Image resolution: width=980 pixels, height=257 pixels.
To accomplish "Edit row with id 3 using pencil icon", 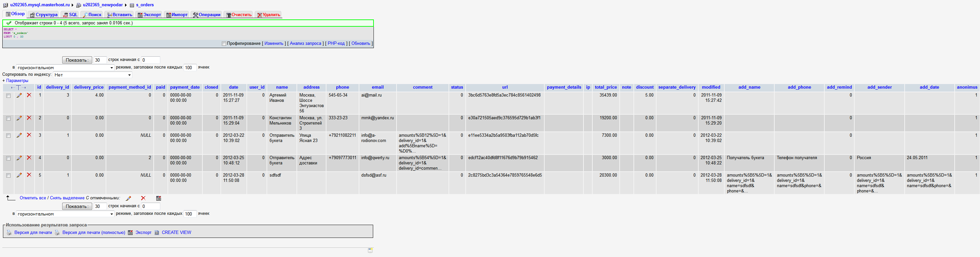I will (19, 135).
